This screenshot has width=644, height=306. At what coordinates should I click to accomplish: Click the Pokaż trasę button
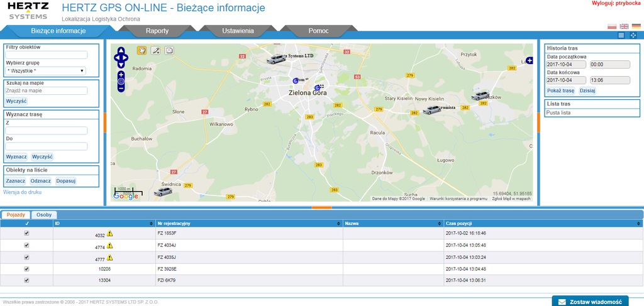tap(560, 90)
